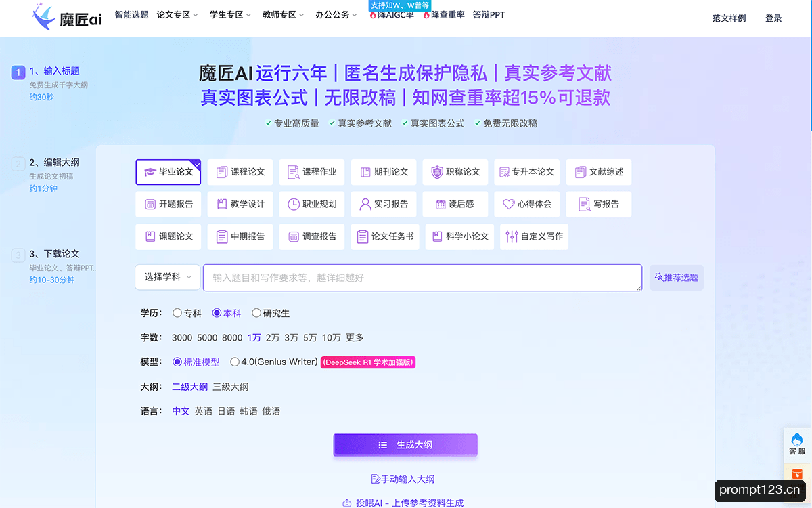812x508 pixels.
Task: Select the 期刊论文 icon
Action: (365, 172)
